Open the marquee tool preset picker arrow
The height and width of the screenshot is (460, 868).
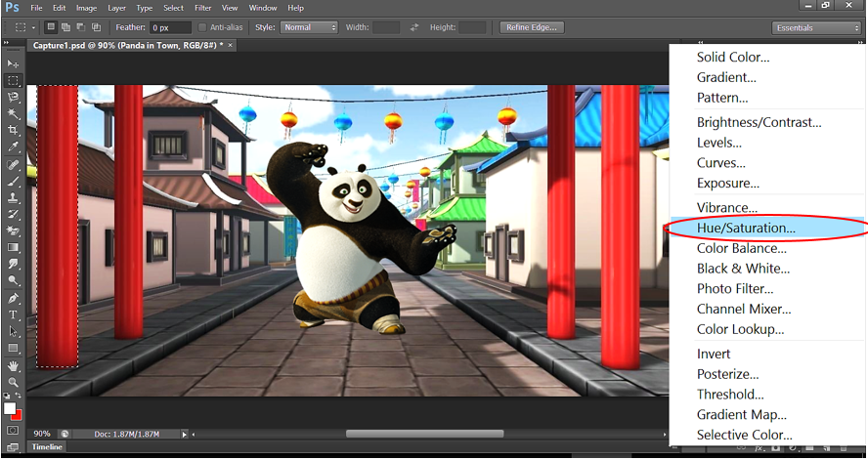[x=34, y=27]
